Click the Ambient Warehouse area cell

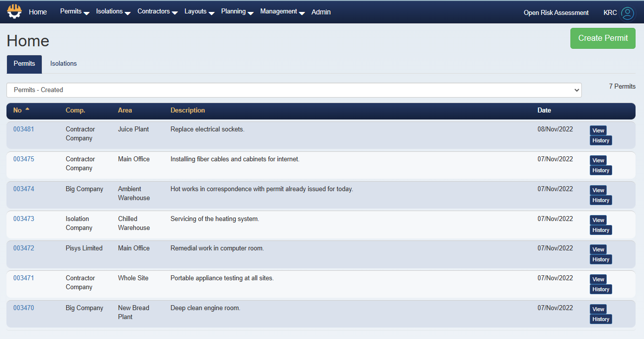[x=134, y=194]
